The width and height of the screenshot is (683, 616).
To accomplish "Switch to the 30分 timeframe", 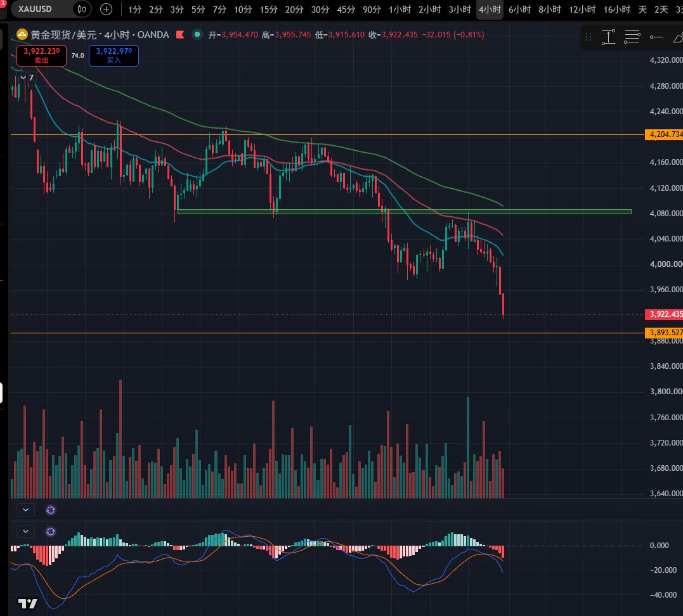I will (x=320, y=10).
